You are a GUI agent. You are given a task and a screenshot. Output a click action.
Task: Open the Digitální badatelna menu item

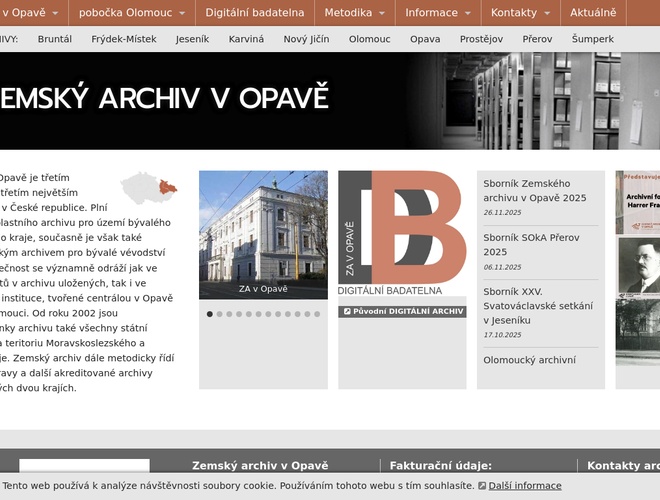[255, 13]
